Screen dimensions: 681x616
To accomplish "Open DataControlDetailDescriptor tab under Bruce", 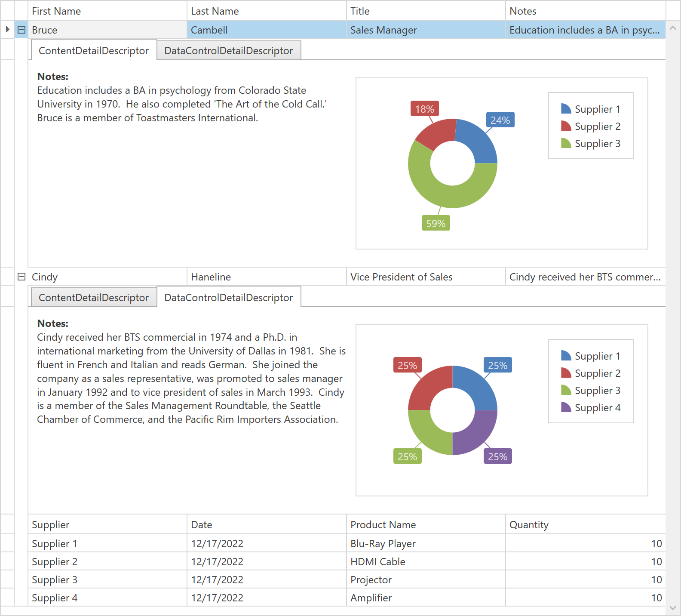I will pyautogui.click(x=228, y=51).
